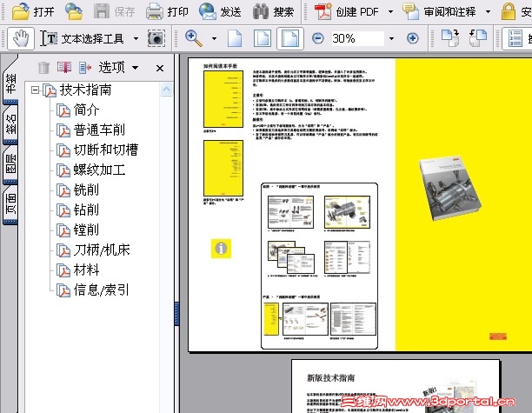The image size is (532, 413).
Task: Click the Expand Current Bookmark icon
Action: click(x=85, y=68)
